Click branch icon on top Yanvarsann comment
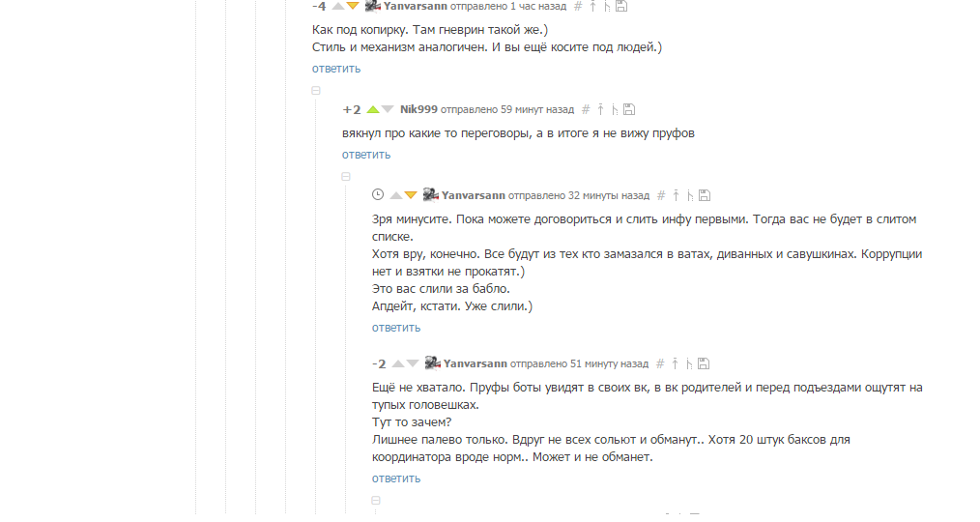 point(606,6)
